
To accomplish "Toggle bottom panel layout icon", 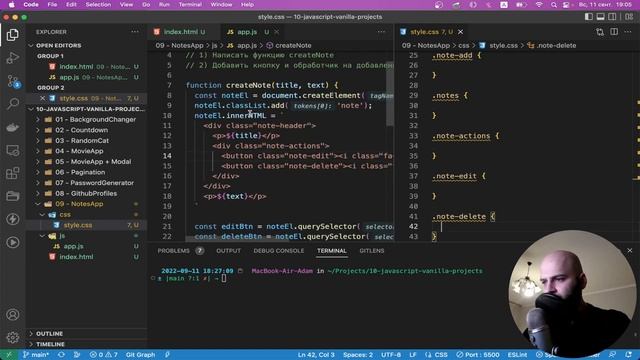I will 600,17.
